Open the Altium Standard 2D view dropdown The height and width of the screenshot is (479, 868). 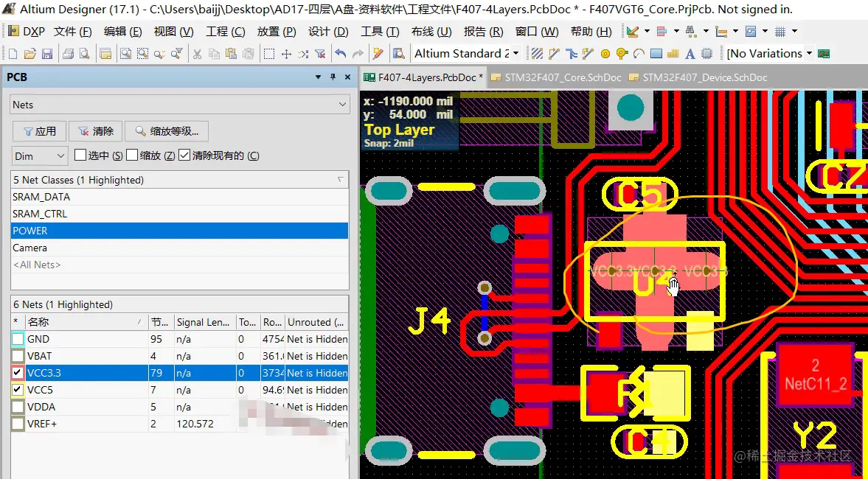516,54
